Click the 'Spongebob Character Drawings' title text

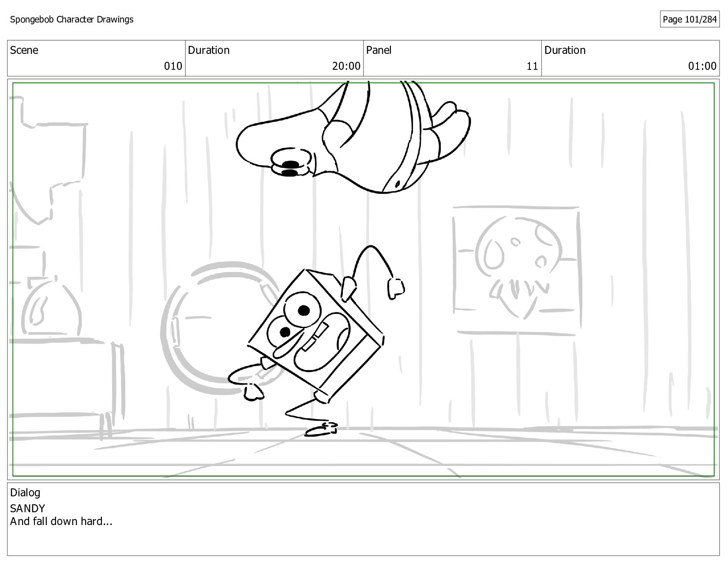point(71,19)
